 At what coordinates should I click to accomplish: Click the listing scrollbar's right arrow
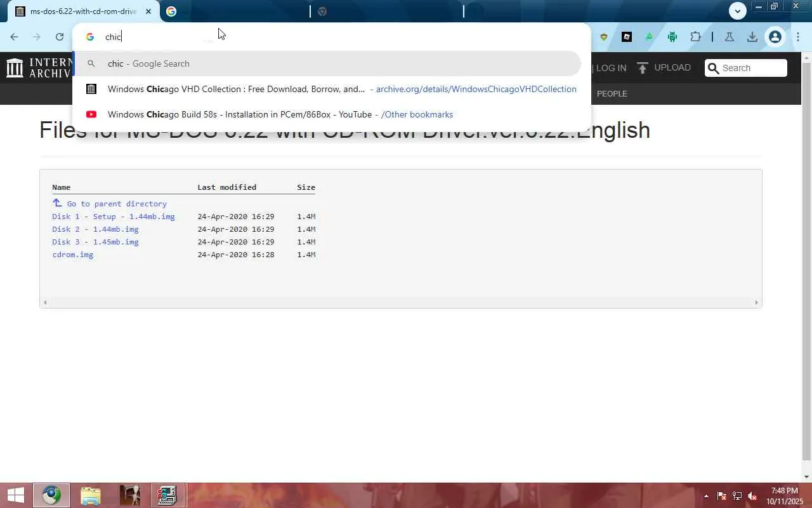[x=756, y=303]
